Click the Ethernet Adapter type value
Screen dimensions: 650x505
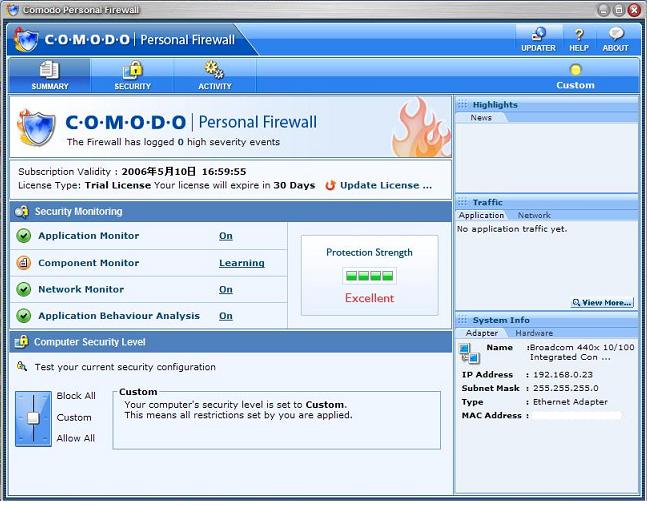[x=572, y=403]
